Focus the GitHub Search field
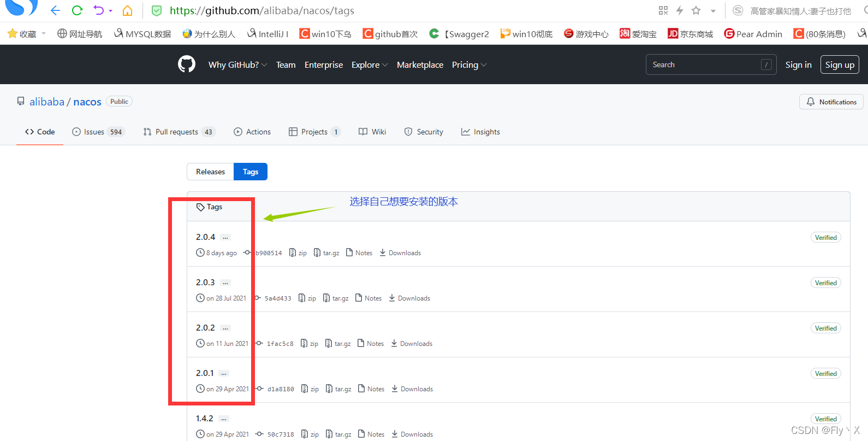The width and height of the screenshot is (868, 441). (711, 64)
